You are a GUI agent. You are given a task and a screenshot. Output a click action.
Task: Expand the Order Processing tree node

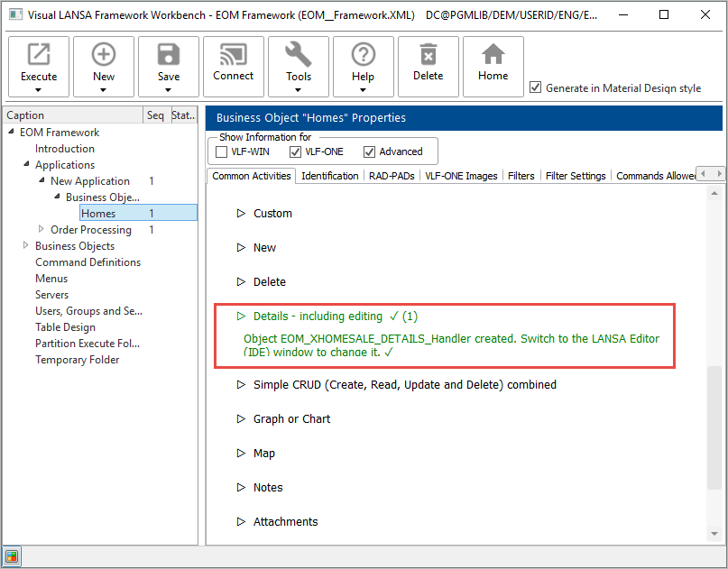click(x=41, y=229)
